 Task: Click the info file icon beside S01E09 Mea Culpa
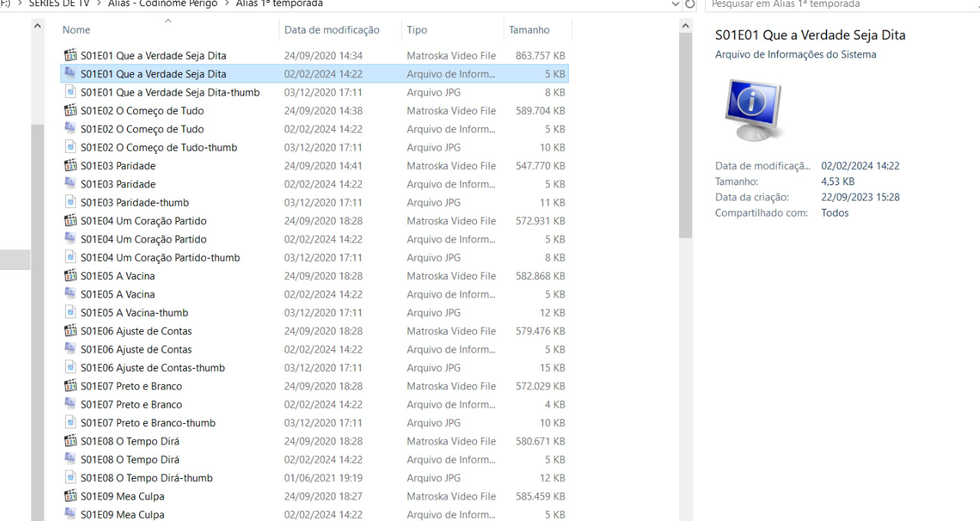pos(70,514)
